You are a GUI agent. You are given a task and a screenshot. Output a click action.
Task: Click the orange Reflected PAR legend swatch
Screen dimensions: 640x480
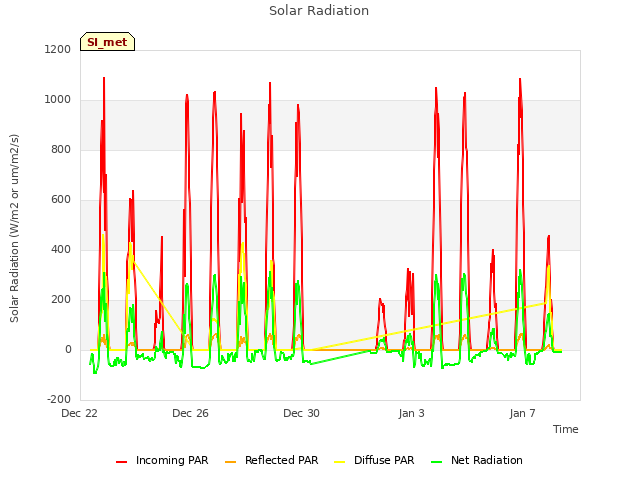pyautogui.click(x=230, y=462)
